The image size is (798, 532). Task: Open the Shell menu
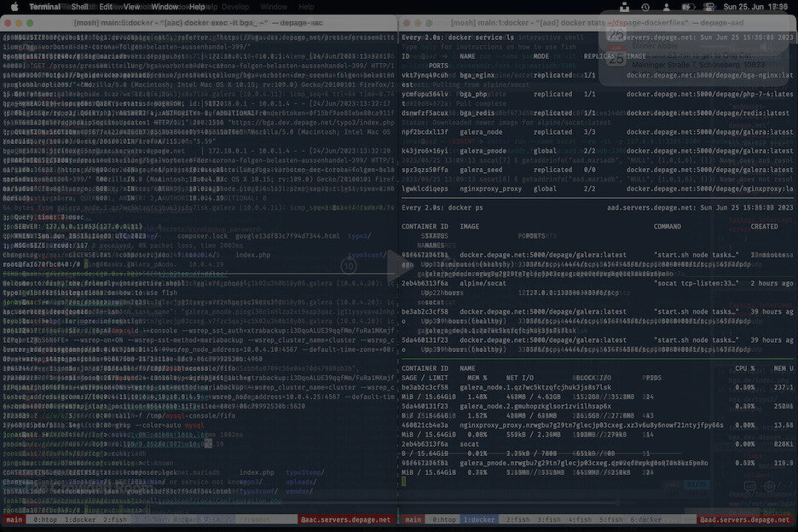pyautogui.click(x=80, y=7)
